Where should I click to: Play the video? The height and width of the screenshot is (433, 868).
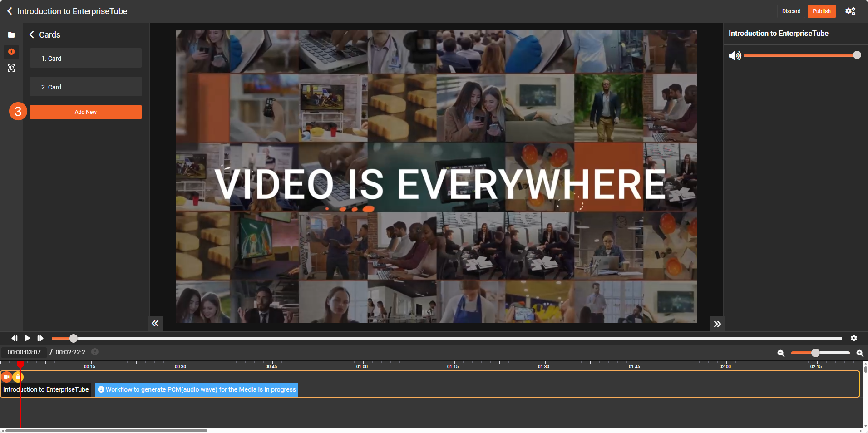27,338
